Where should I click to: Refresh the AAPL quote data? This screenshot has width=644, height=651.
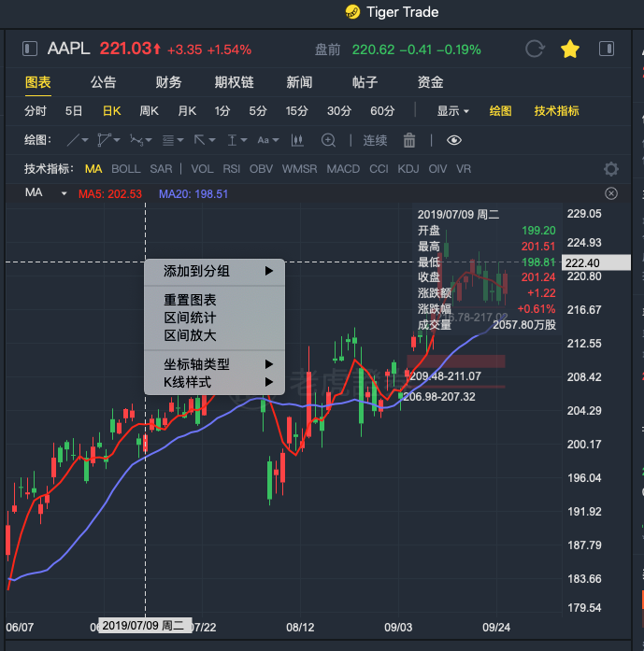pos(535,49)
